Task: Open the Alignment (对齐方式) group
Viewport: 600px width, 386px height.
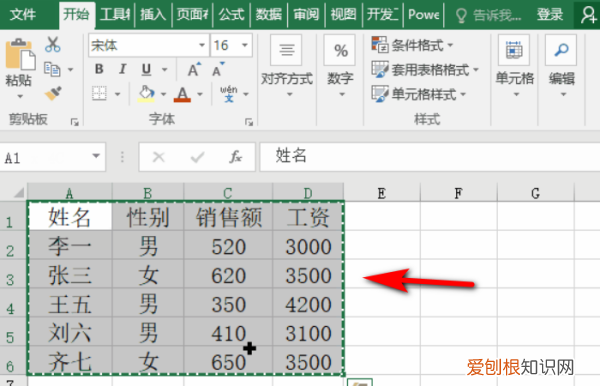Action: point(287,66)
